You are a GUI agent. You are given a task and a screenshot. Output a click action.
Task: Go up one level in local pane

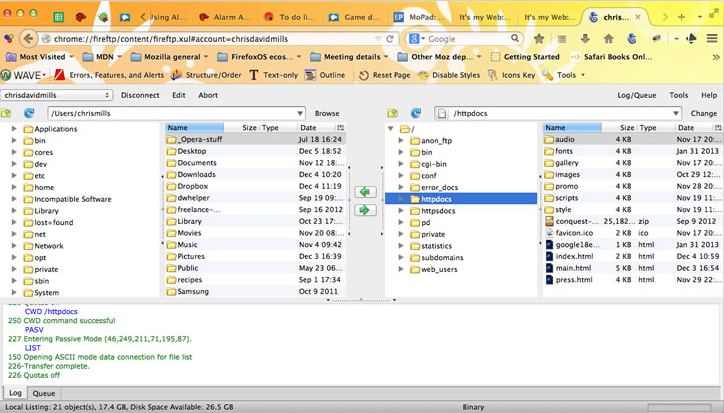pos(9,114)
